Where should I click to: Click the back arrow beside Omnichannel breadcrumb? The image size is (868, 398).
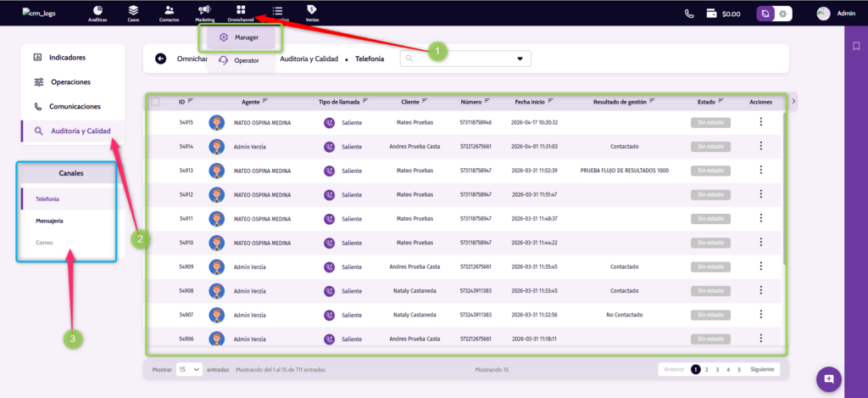tap(161, 59)
